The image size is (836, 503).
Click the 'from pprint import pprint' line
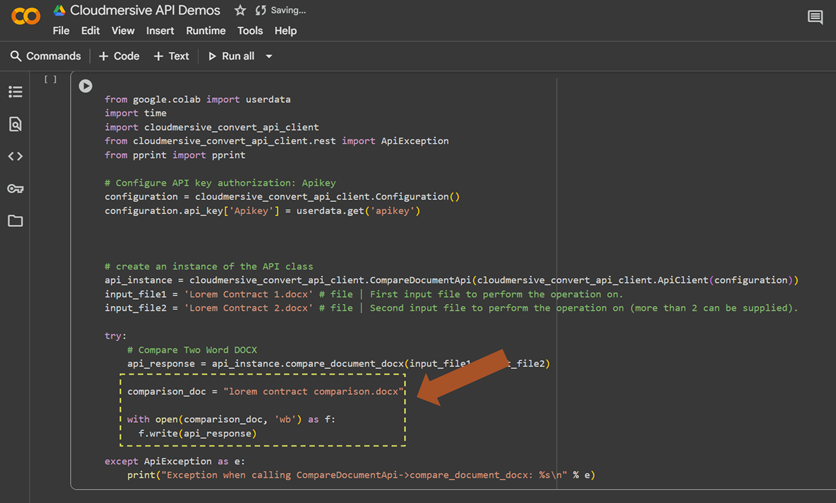click(175, 155)
